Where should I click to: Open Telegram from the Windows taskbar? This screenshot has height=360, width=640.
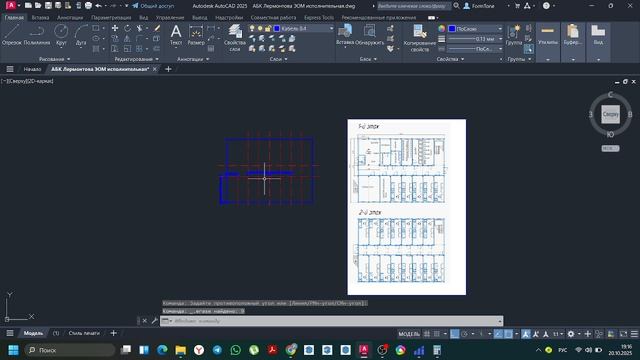pyautogui.click(x=217, y=350)
